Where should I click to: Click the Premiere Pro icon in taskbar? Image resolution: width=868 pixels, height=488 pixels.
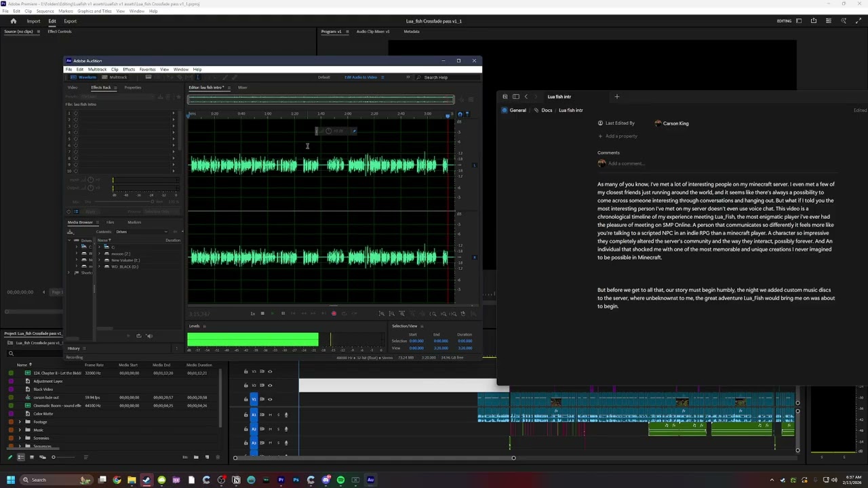coord(281,480)
